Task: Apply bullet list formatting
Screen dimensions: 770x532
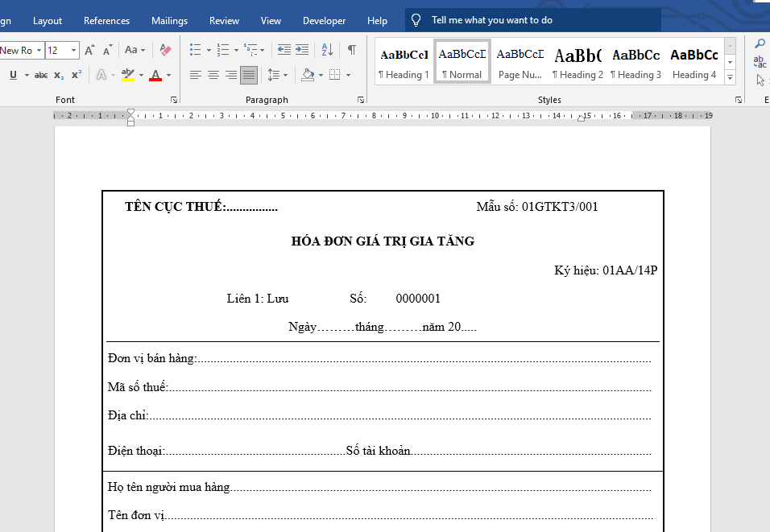Action: tap(195, 50)
